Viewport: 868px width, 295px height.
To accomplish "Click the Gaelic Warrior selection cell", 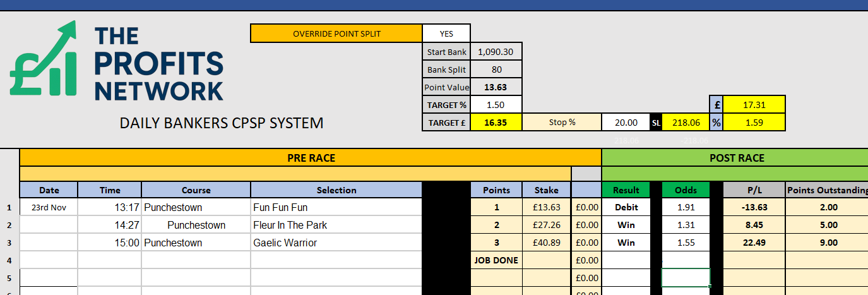I will click(336, 243).
